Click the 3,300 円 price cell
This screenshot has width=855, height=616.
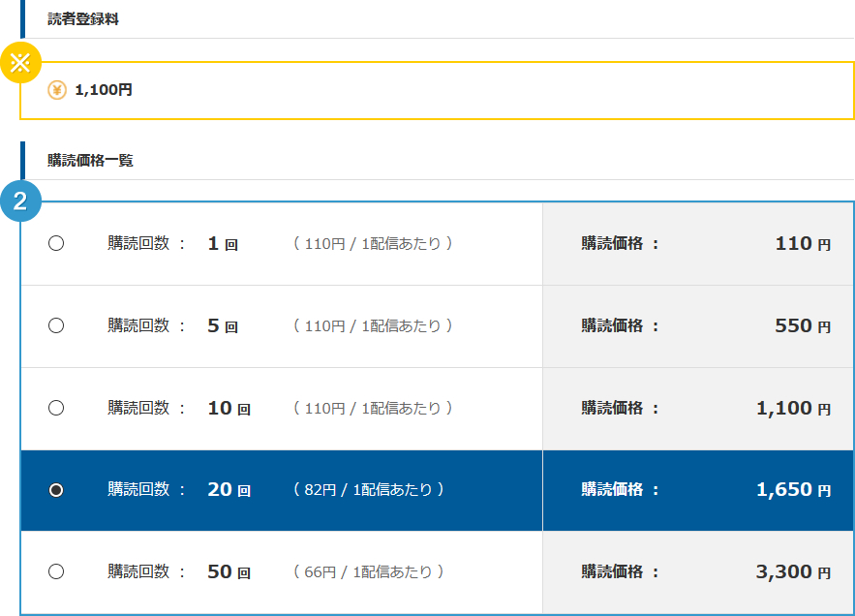(x=697, y=572)
